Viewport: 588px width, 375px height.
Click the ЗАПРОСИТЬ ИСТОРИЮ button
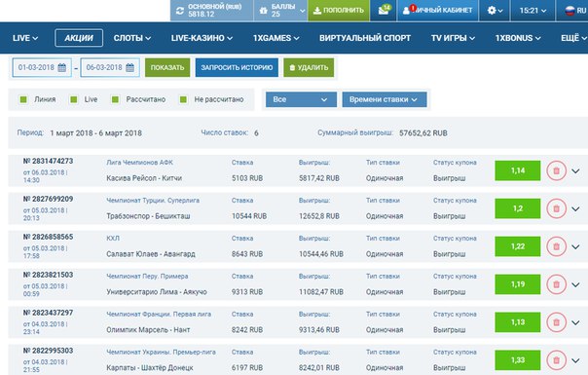coord(237,67)
